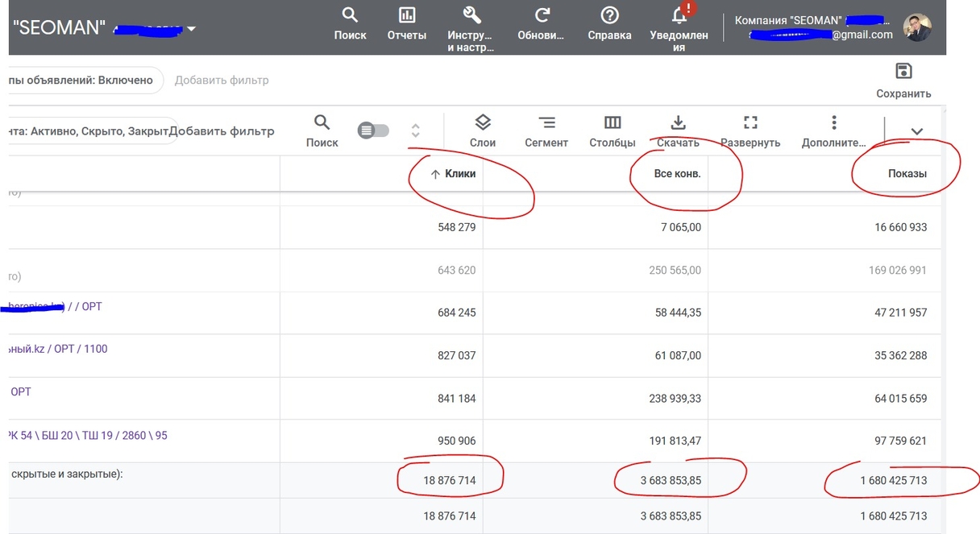Open account dropdown next to SEOMAN title

pos(191,30)
